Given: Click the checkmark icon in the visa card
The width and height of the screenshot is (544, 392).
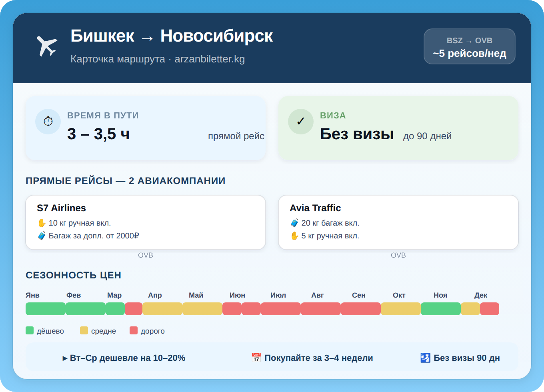Looking at the screenshot, I should click(x=301, y=121).
